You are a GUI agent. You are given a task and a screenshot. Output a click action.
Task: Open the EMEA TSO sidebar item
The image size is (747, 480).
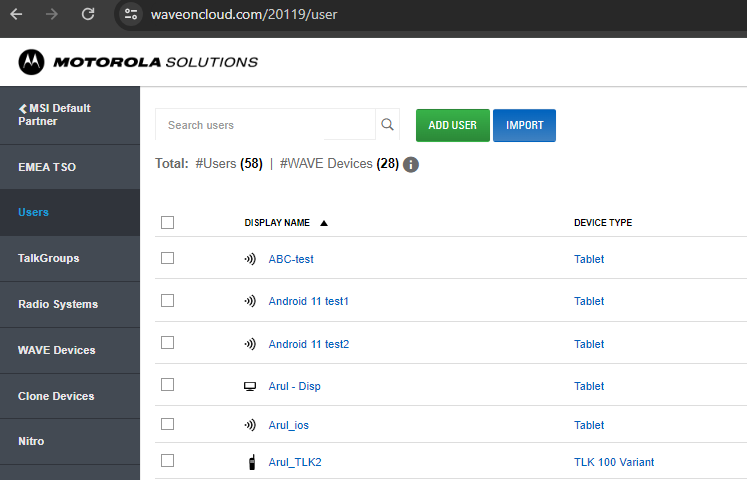pyautogui.click(x=70, y=167)
